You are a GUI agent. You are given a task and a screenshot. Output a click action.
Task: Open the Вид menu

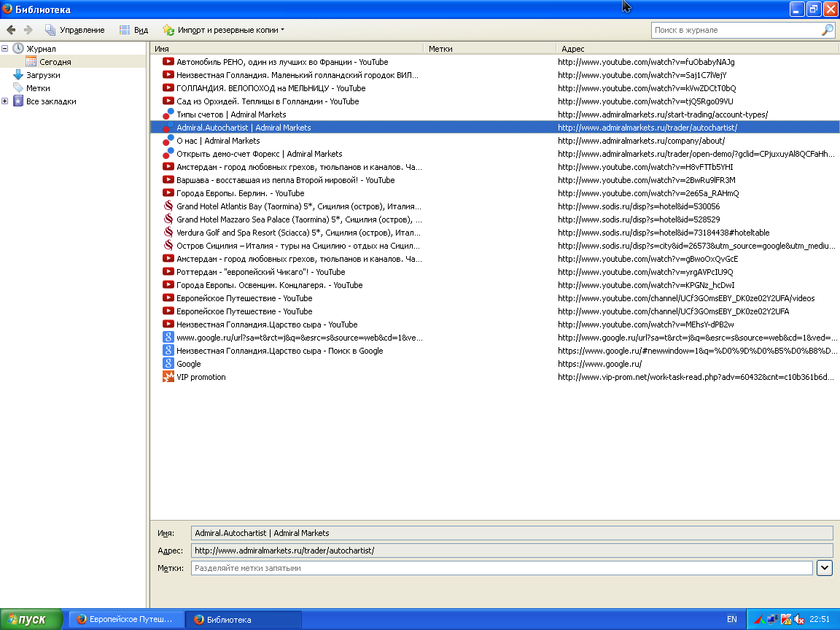pyautogui.click(x=133, y=30)
